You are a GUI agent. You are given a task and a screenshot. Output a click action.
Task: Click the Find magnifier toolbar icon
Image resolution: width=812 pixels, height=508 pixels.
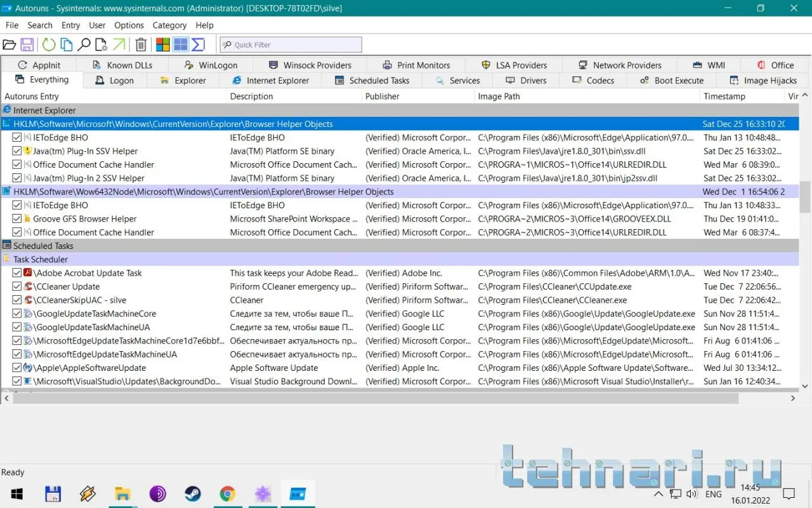point(84,44)
